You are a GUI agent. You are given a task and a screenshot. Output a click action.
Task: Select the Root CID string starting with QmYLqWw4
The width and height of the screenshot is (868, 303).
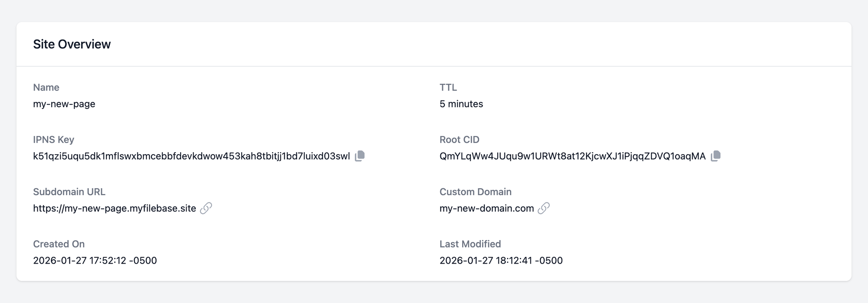point(572,156)
